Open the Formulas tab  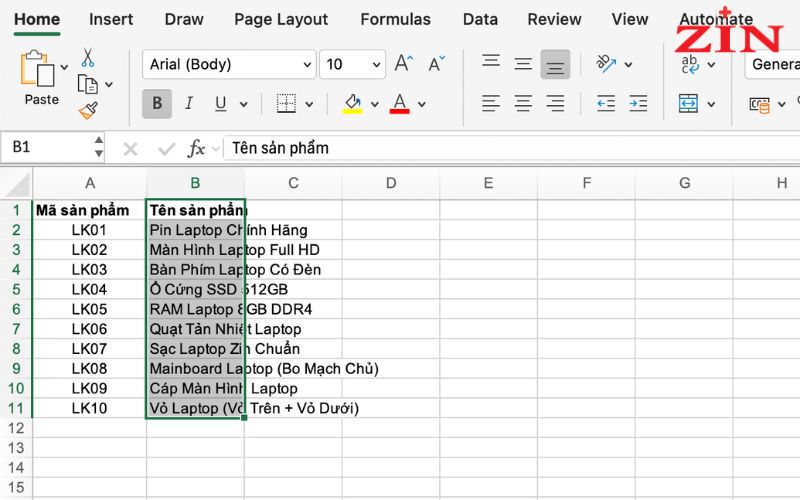pos(395,19)
